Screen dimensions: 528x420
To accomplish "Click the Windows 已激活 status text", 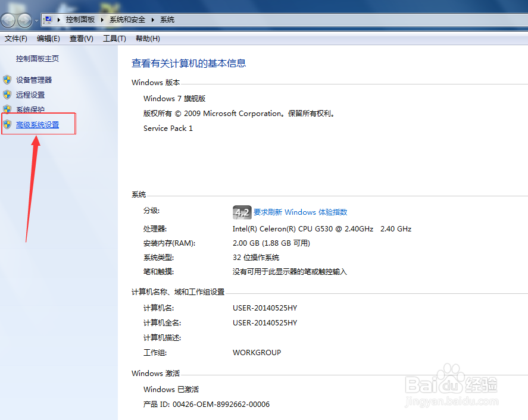I will point(171,390).
